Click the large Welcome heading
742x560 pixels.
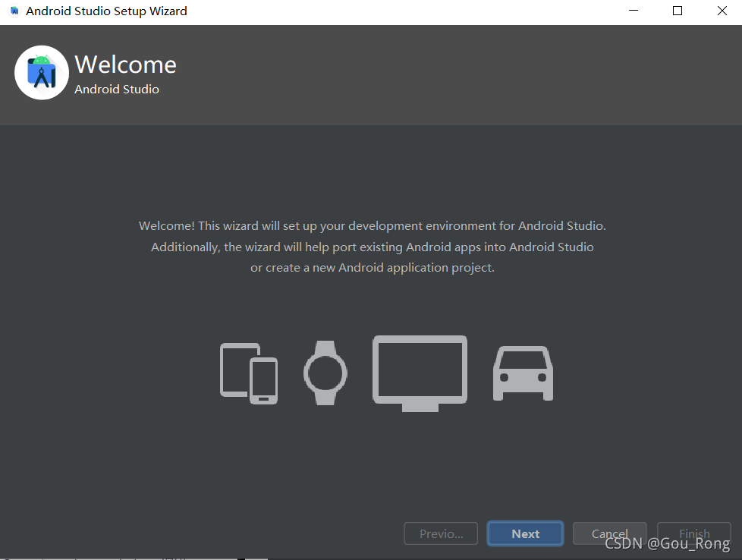125,64
